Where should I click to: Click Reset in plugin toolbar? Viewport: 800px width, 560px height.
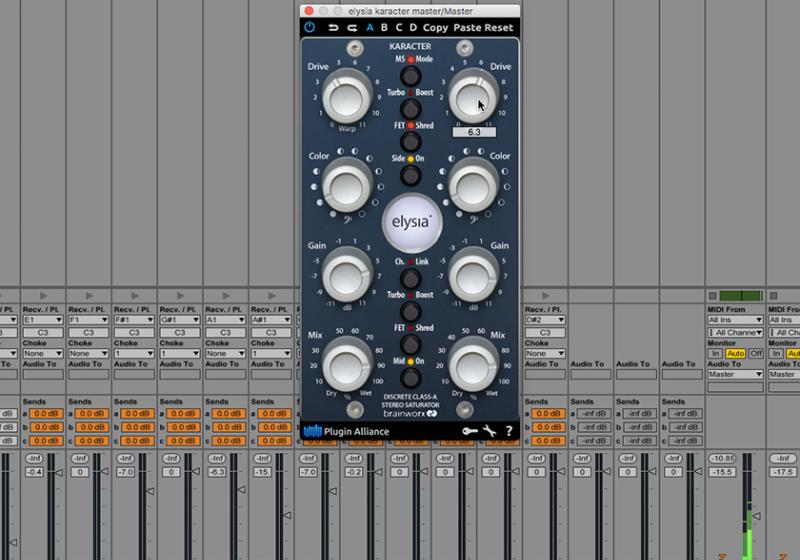tap(498, 28)
